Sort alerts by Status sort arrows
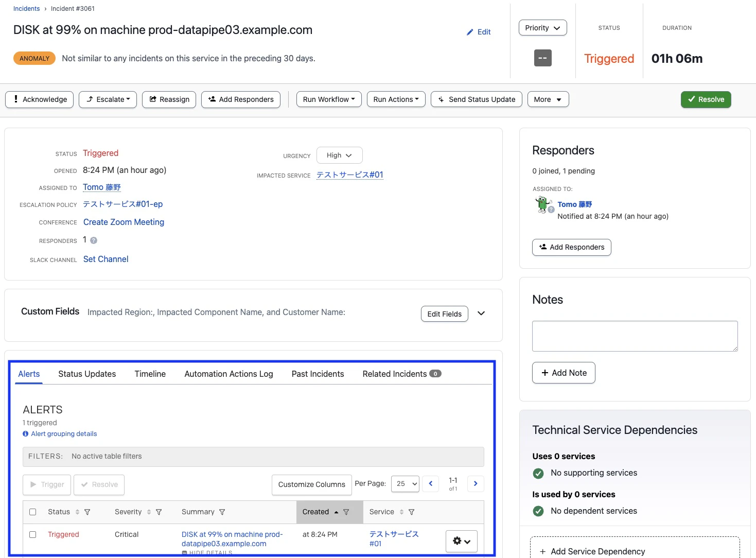Screen dimensions: 756x558 pyautogui.click(x=77, y=512)
